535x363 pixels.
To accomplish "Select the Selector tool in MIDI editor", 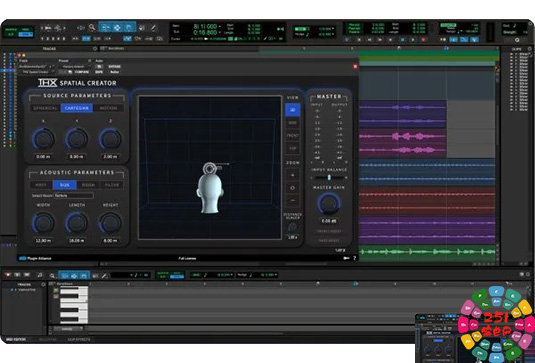I will pyautogui.click(x=74, y=275).
